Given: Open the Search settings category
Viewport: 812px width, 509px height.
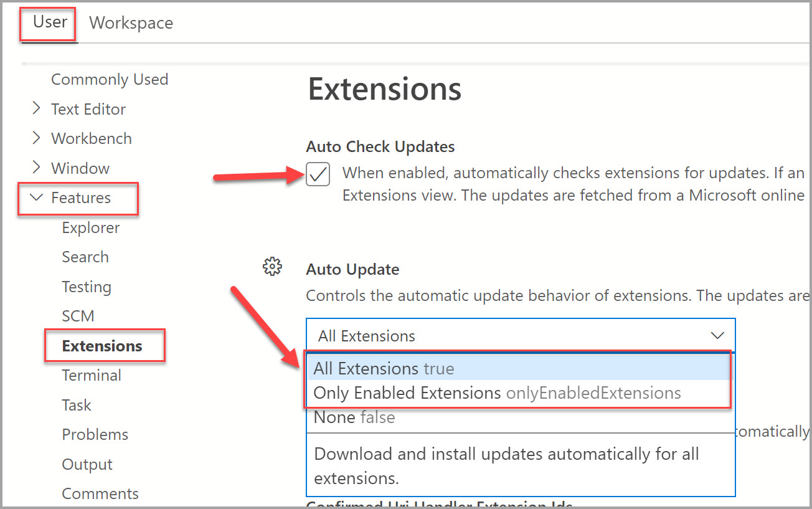Looking at the screenshot, I should 85,257.
